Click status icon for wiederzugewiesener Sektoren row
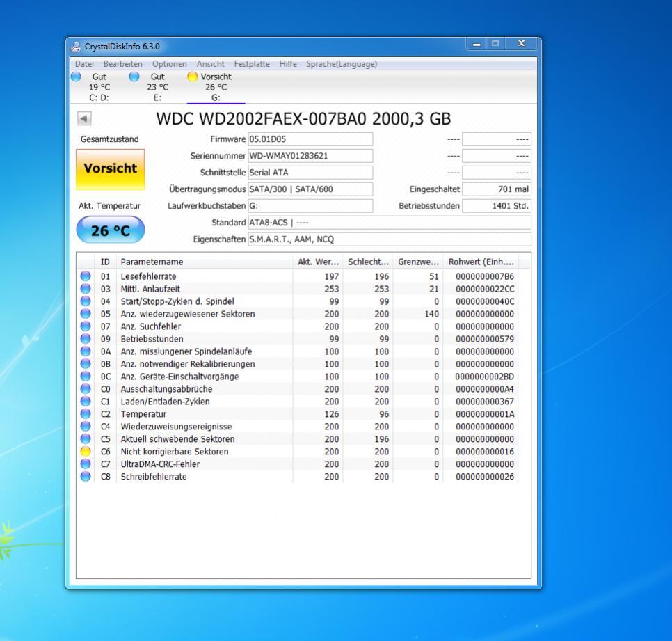 86,313
